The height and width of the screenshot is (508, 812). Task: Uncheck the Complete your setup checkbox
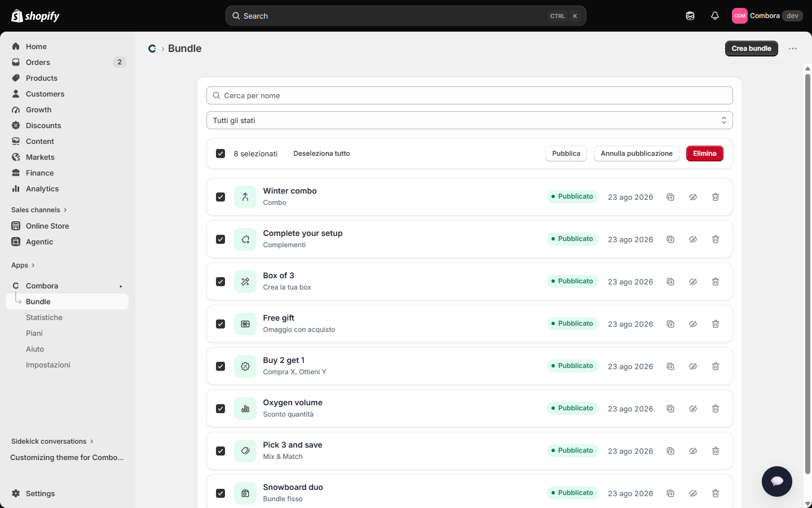pos(220,239)
